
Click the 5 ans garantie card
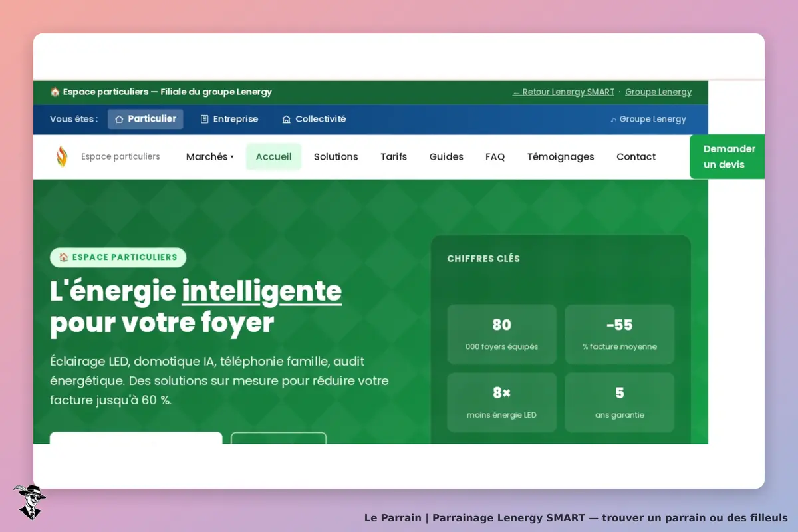click(x=620, y=402)
